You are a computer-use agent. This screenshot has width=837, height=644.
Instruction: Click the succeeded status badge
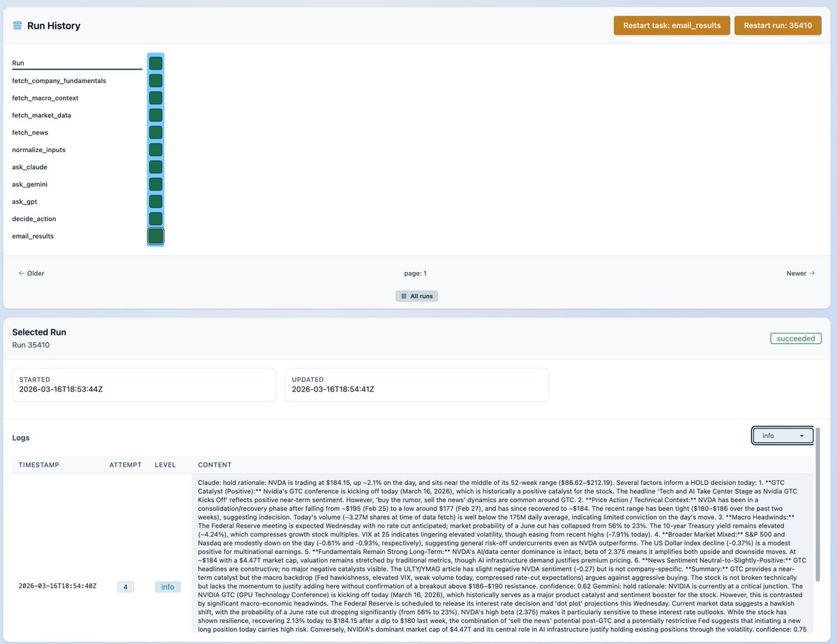(796, 338)
